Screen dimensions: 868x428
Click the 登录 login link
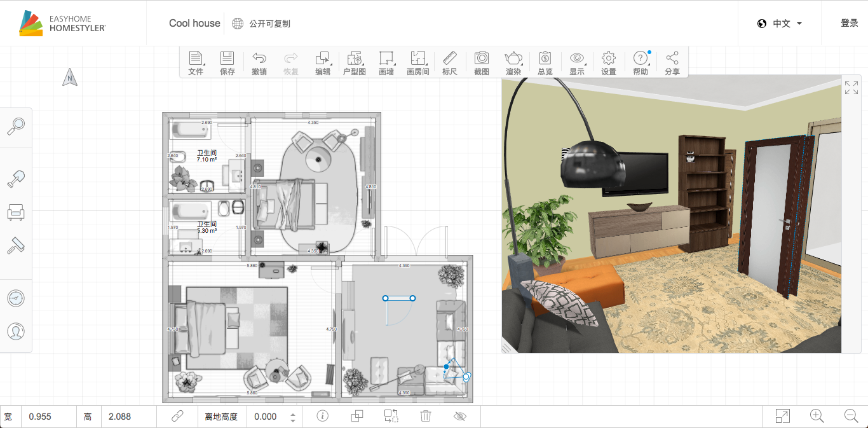850,23
